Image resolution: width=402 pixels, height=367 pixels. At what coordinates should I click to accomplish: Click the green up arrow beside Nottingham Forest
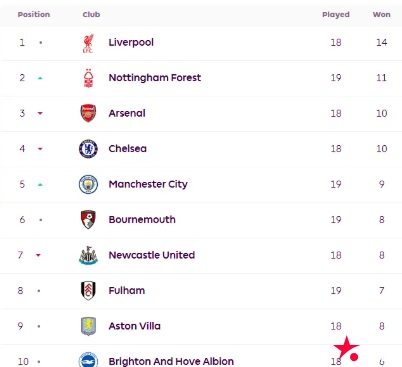pos(40,78)
